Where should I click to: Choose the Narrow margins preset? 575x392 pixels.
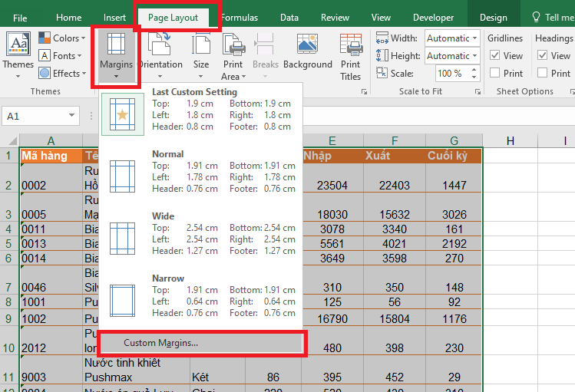click(202, 295)
